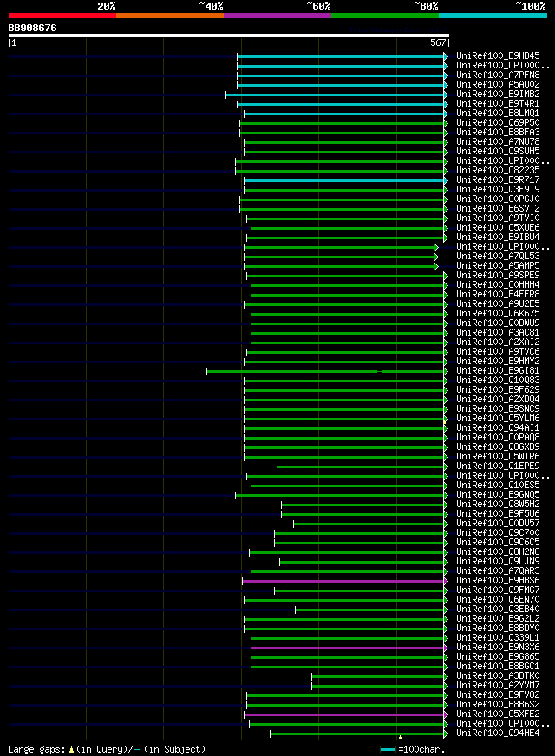
Task: Click hit label UniRef100_O82235
Action: 498,170
